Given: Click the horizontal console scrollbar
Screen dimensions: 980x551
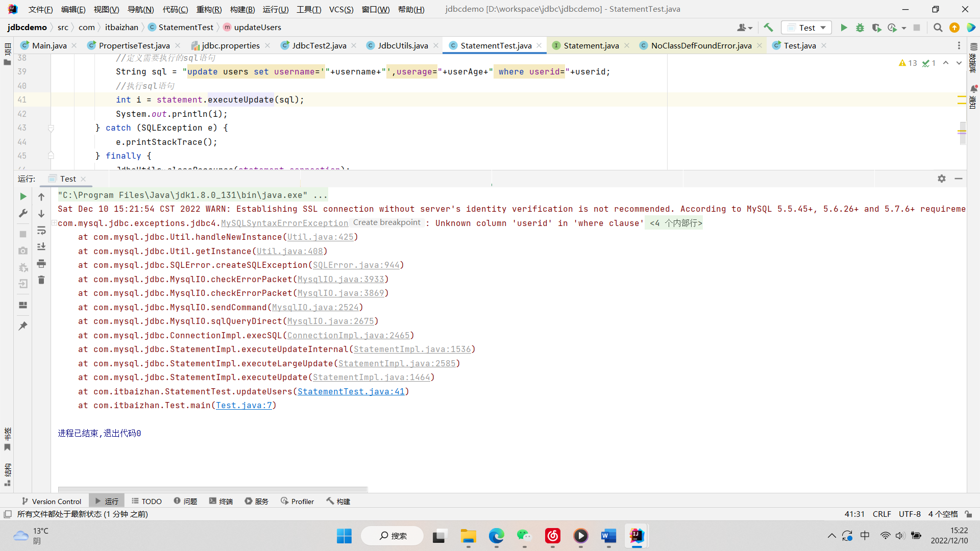Looking at the screenshot, I should (213, 489).
